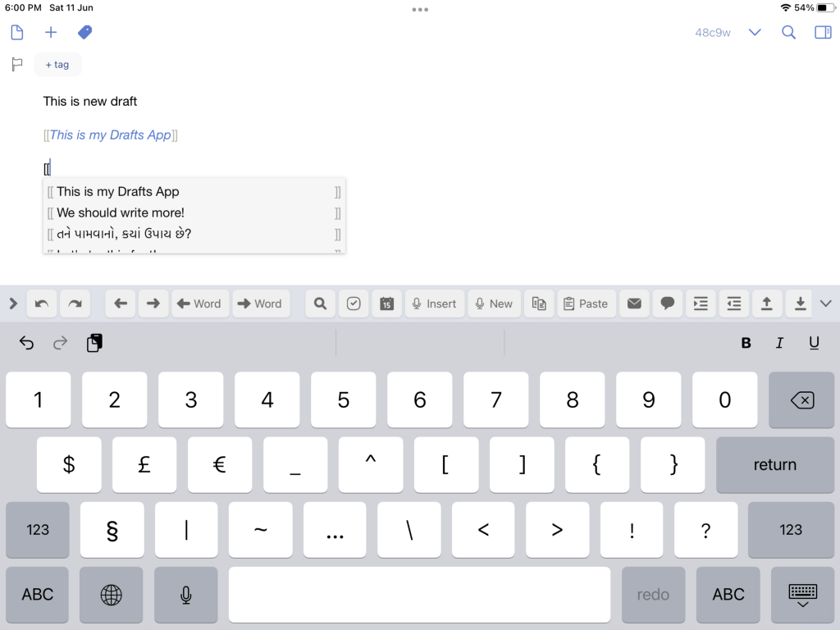Viewport: 840px width, 630px height.
Task: Expand the chevron dropdown next to 48c9w
Action: tap(755, 33)
